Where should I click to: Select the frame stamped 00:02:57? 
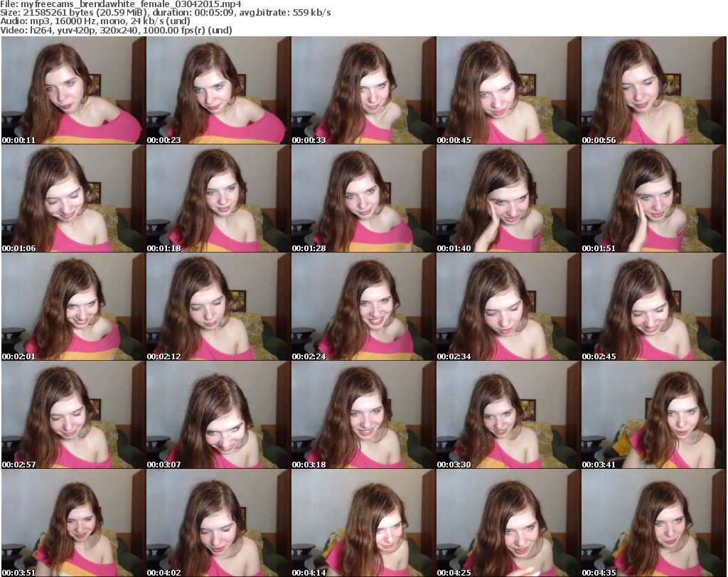tap(73, 415)
